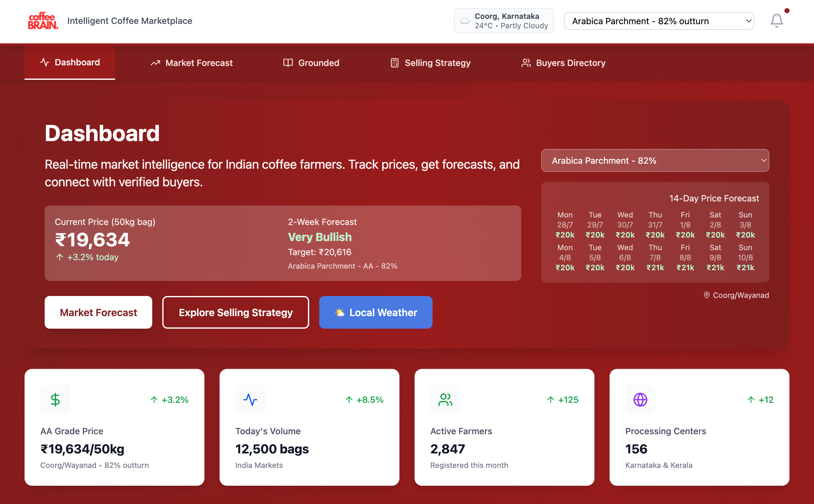Image resolution: width=814 pixels, height=504 pixels.
Task: Click the Coffee Brain logo
Action: 43,21
